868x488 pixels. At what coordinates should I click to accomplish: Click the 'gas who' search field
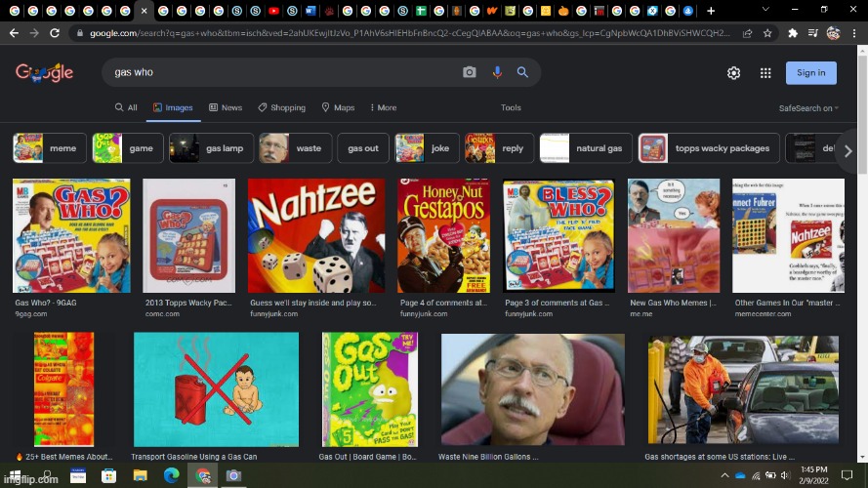pos(283,72)
